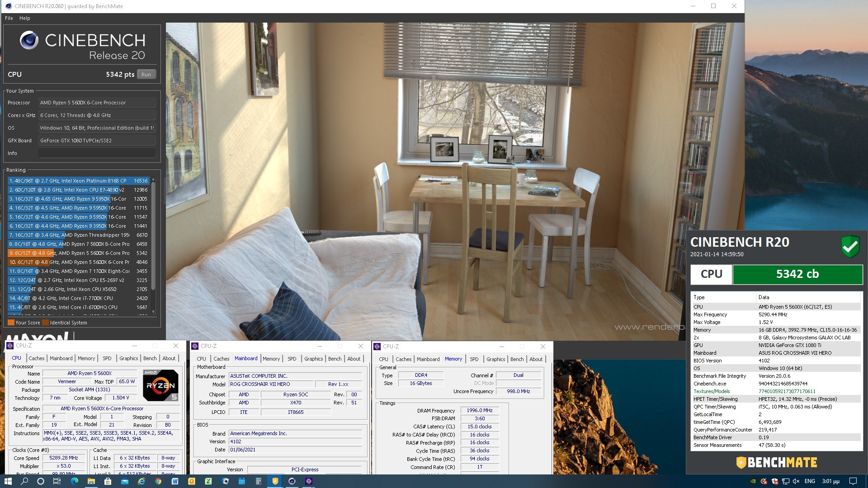868x488 pixels.
Task: Open Memory tab in left CPU-Z window
Action: pyautogui.click(x=86, y=358)
